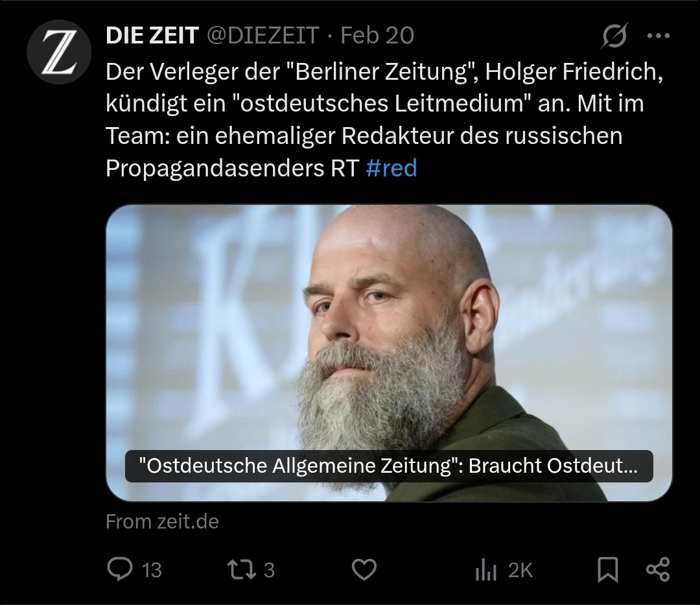Follow the "From zeit.de" source link

[x=162, y=521]
